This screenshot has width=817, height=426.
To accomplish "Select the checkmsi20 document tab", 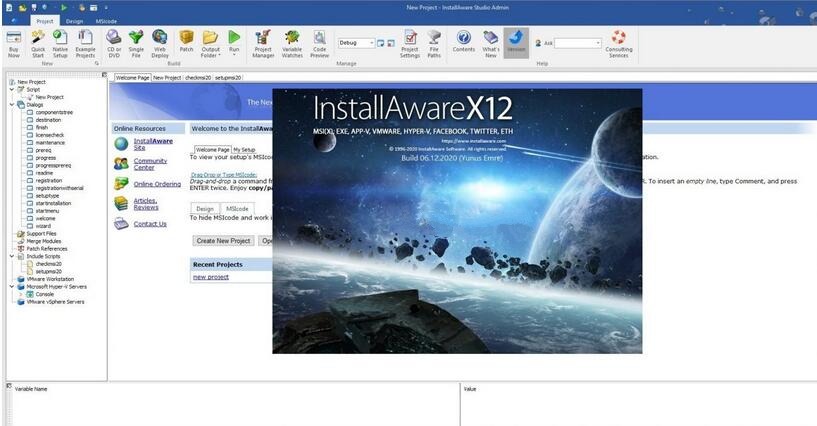I will click(x=198, y=78).
